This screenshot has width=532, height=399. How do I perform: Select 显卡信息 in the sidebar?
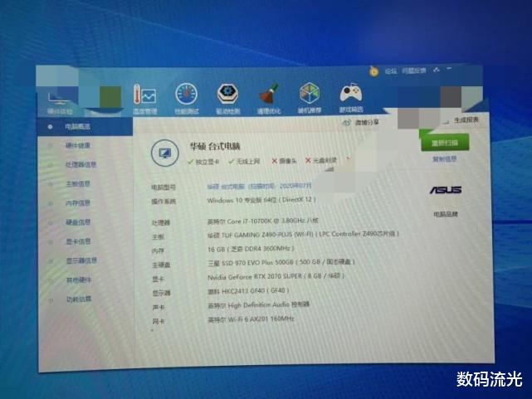click(x=78, y=241)
